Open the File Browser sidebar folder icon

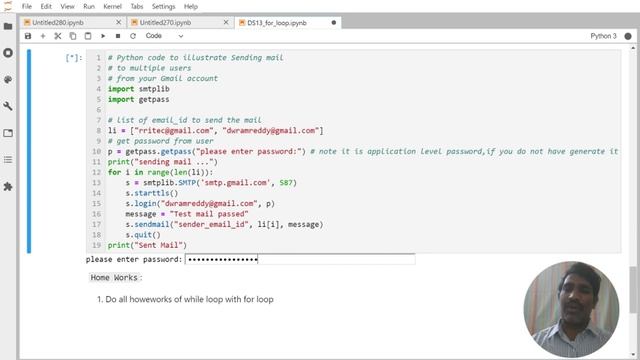(x=8, y=27)
